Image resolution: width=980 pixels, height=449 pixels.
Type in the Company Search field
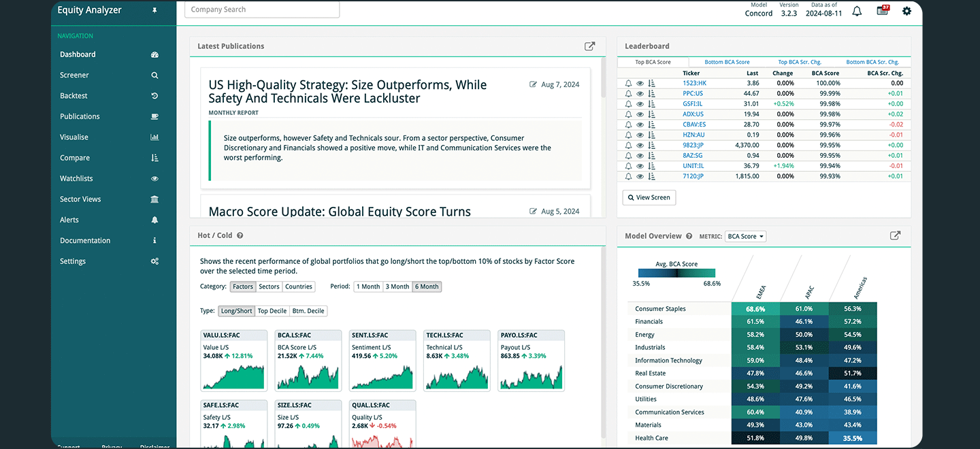tap(261, 9)
